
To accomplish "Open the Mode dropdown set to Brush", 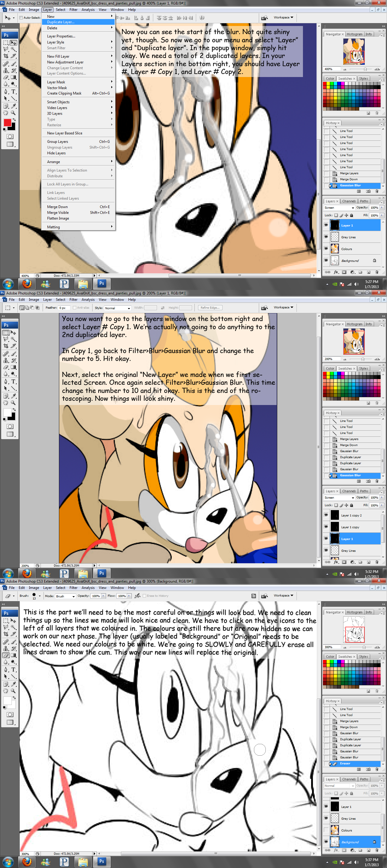I will [x=65, y=596].
